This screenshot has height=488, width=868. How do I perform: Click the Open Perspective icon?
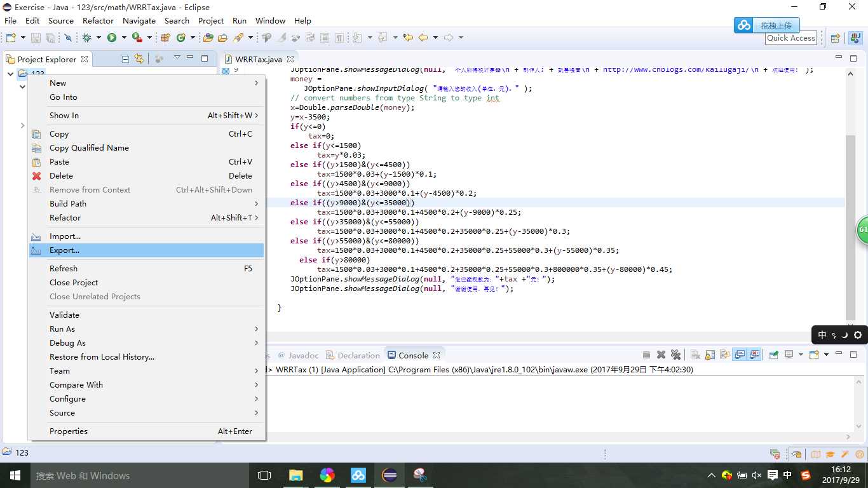[836, 38]
